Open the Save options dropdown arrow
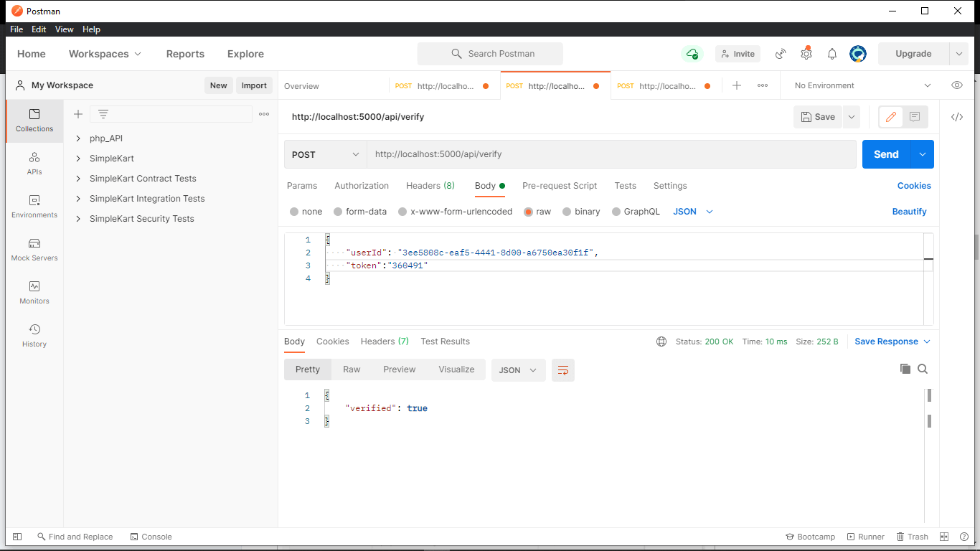This screenshot has width=980, height=551. pos(851,117)
